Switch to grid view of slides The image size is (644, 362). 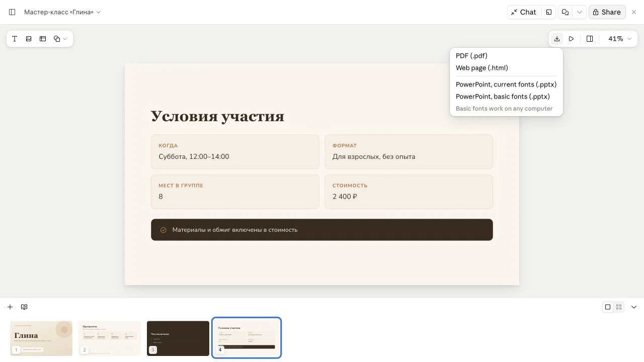[x=619, y=307]
